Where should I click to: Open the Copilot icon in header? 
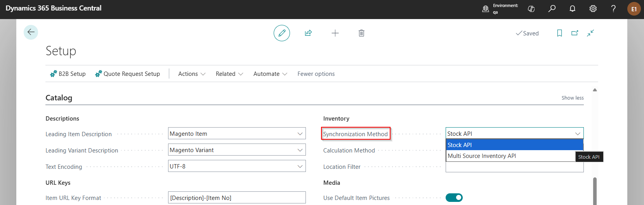531,9
